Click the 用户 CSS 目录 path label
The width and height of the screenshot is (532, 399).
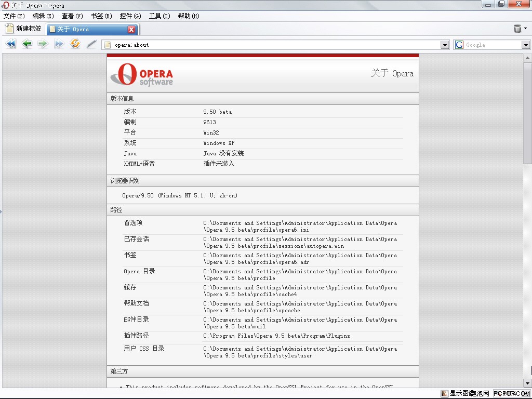(x=144, y=349)
